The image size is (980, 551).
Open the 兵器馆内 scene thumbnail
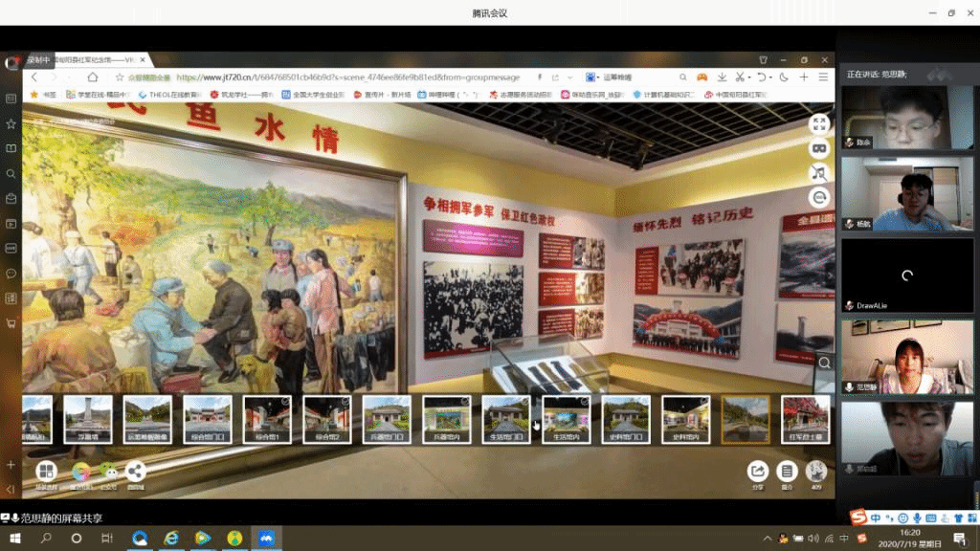click(447, 420)
